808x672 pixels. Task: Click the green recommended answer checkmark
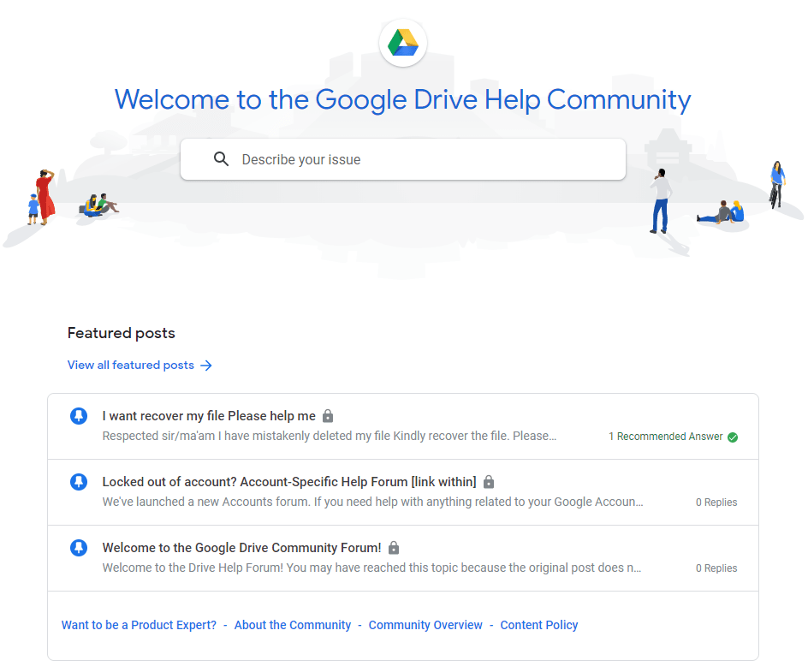[733, 437]
